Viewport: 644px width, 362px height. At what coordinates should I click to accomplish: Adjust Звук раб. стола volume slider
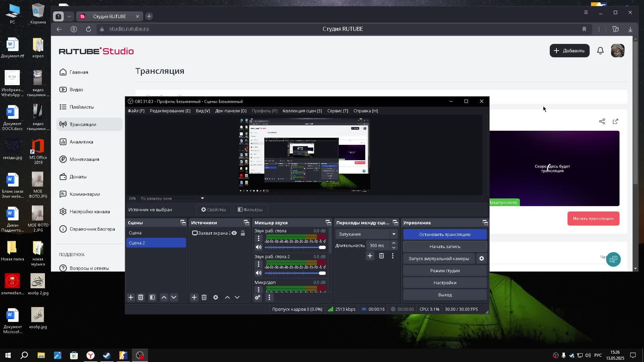coord(295,247)
